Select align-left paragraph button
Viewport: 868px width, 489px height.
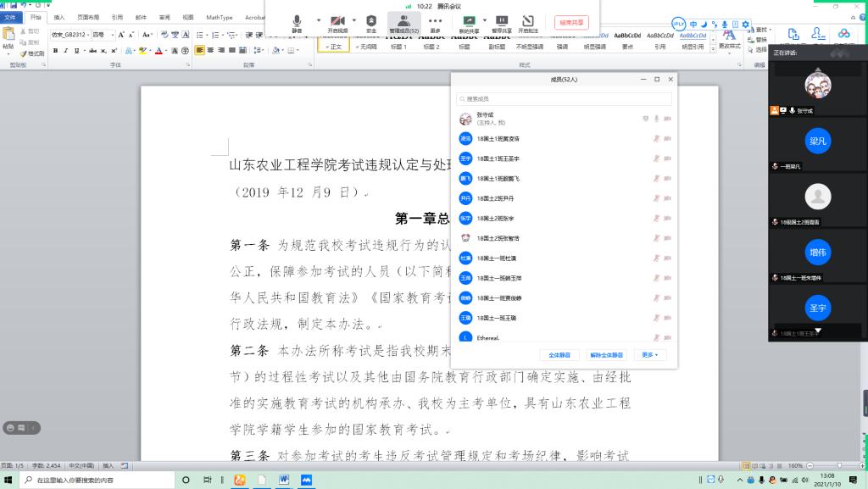point(200,50)
